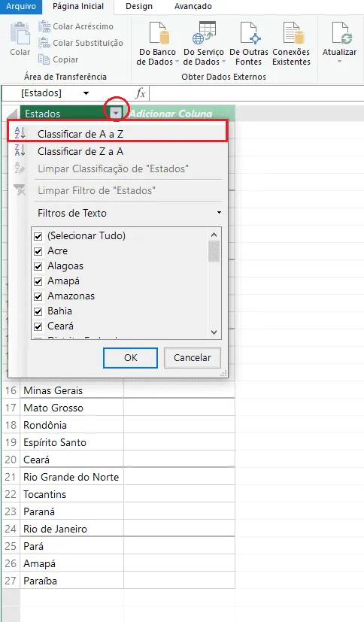Toggle the Selecionar Tudo checkbox
This screenshot has width=364, height=622.
point(38,236)
